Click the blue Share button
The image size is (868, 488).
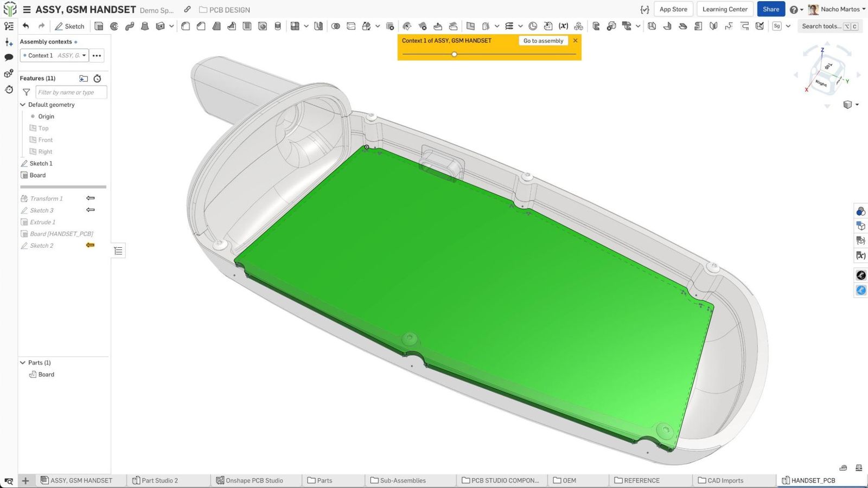[770, 9]
